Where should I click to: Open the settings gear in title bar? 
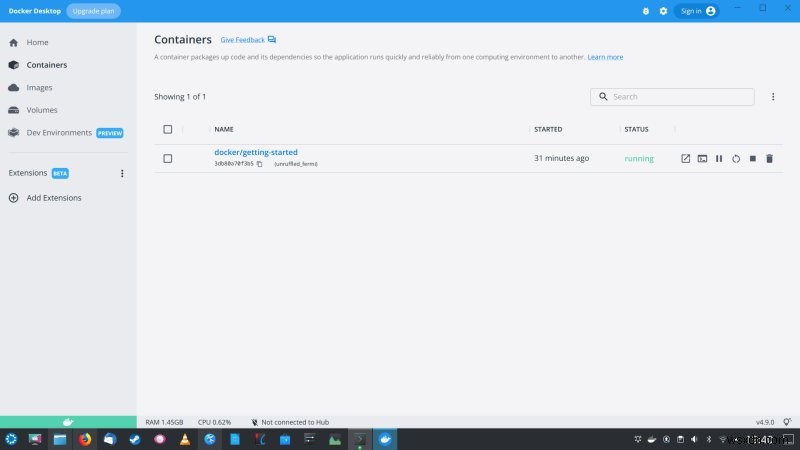[663, 11]
